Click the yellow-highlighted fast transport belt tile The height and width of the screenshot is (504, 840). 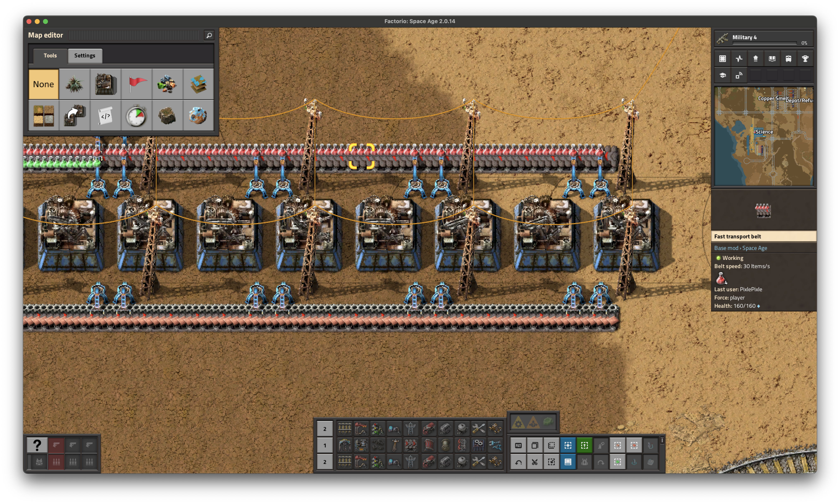click(x=362, y=156)
